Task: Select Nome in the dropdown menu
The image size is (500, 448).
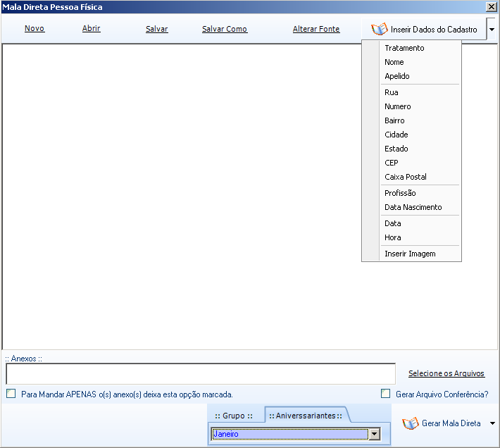Action: [394, 62]
